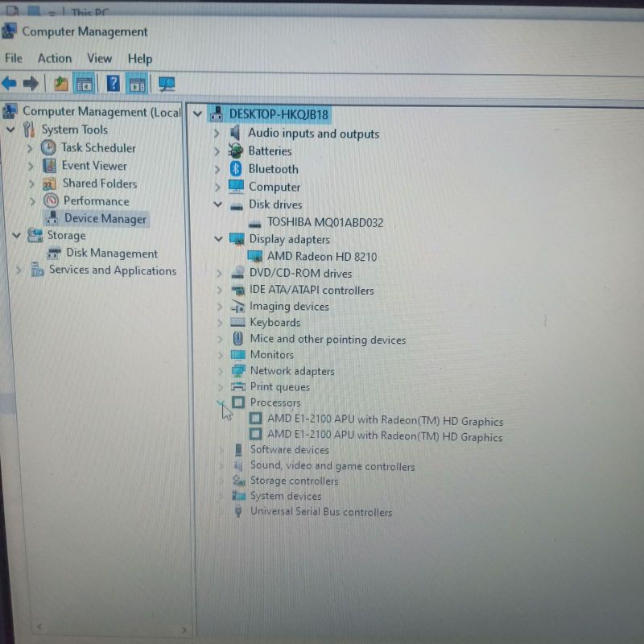Select the second AMD E1-2100 APU processor entry
This screenshot has width=644, height=644.
pyautogui.click(x=385, y=436)
